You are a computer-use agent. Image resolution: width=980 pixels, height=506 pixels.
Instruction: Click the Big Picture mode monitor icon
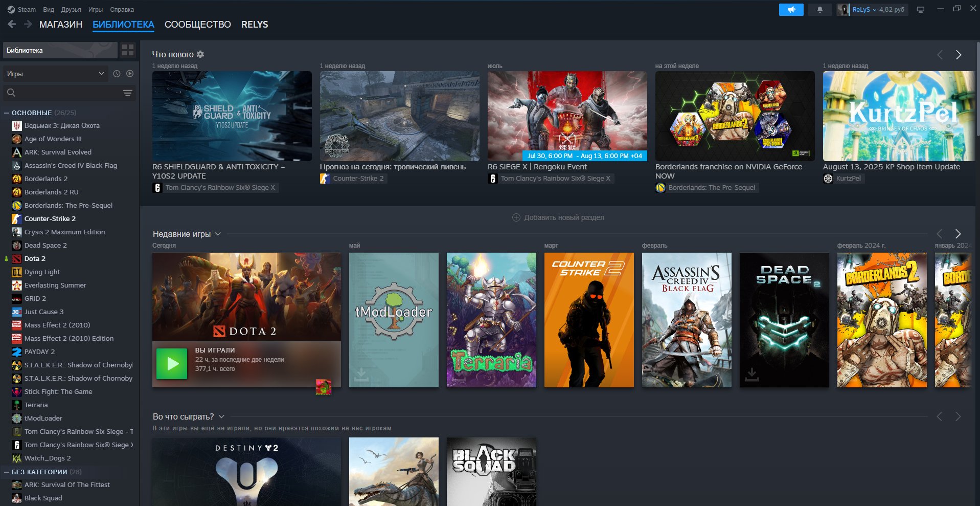point(921,10)
